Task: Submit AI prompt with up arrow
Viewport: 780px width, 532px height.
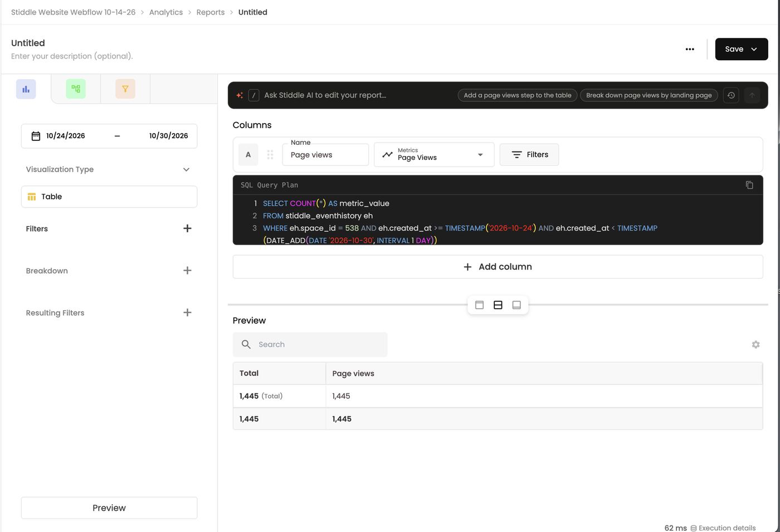Action: [x=752, y=95]
